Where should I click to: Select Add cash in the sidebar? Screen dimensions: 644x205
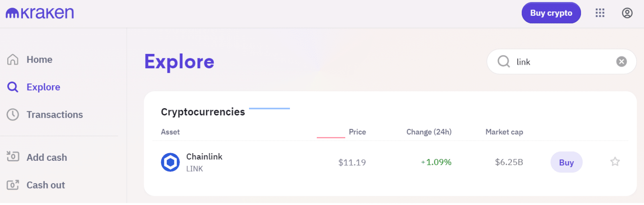pos(47,157)
